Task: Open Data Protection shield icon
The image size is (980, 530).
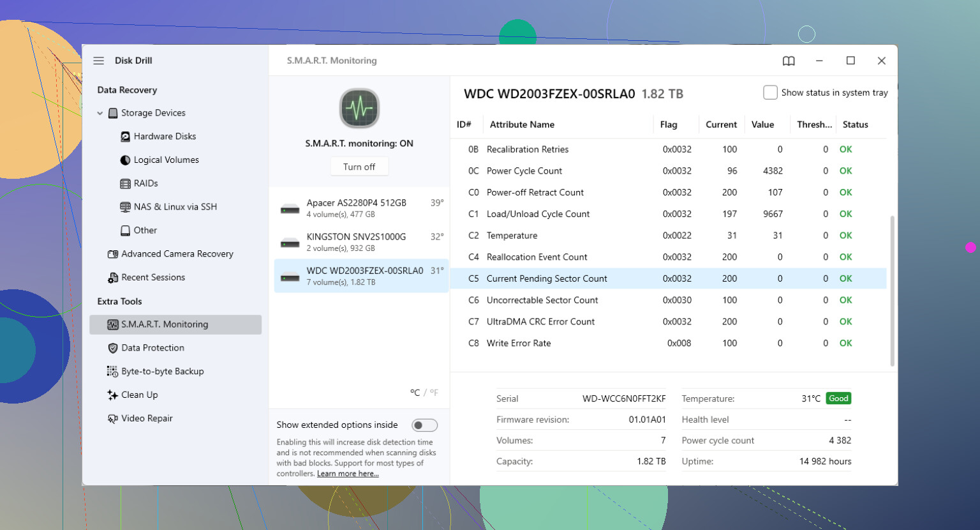Action: tap(113, 348)
